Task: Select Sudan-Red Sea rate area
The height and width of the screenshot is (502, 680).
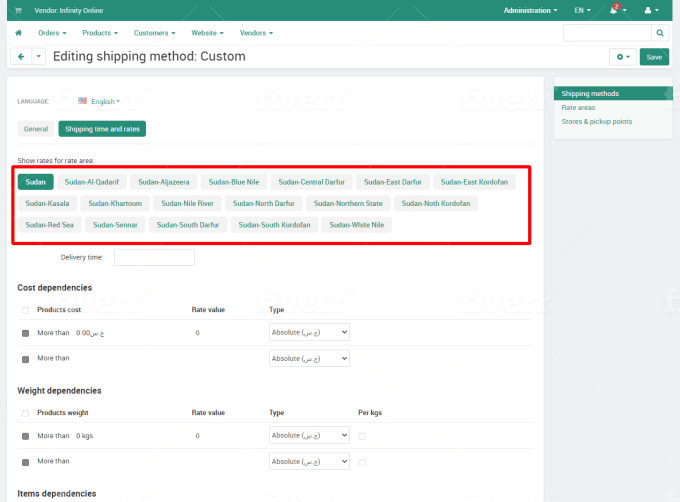Action: [x=49, y=225]
